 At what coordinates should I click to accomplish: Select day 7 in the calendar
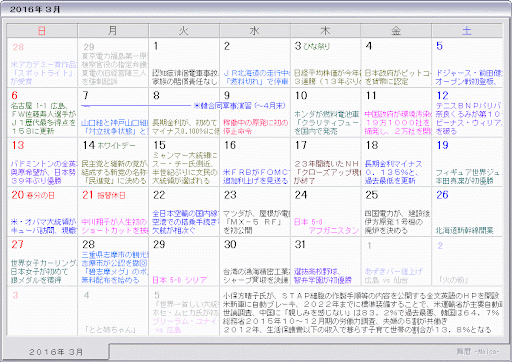pos(113,112)
